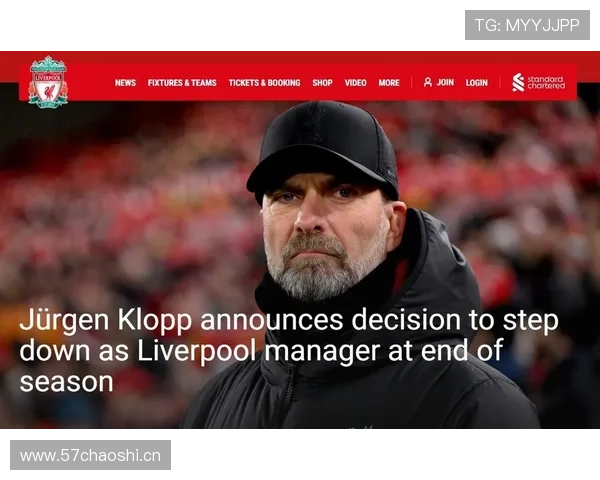600x480 pixels.
Task: Click the Liverpool FC crest logo
Action: pos(48,82)
